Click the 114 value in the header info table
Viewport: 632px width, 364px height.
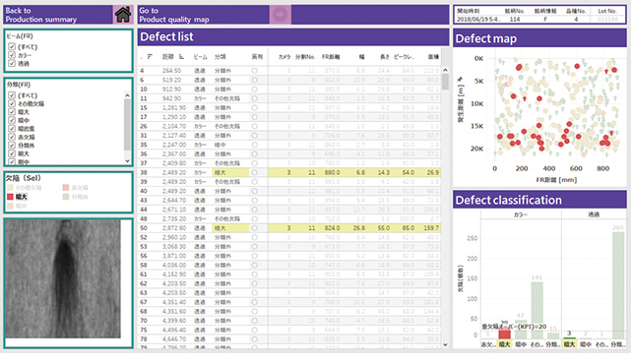pyautogui.click(x=515, y=20)
